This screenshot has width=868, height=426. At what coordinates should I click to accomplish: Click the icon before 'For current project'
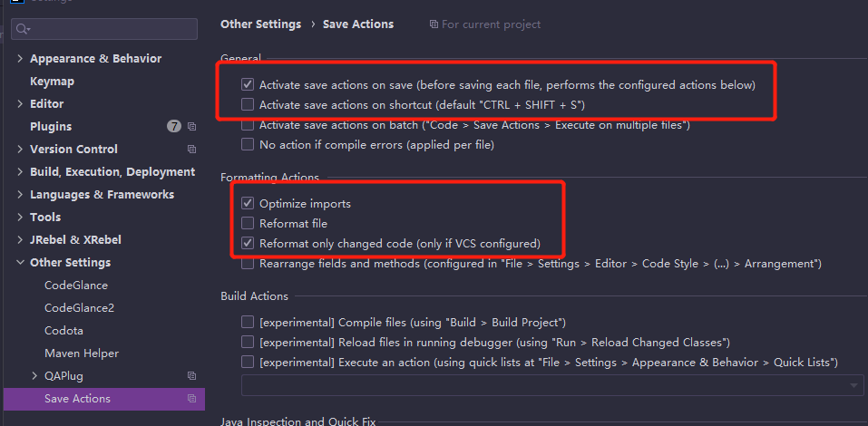(x=434, y=24)
